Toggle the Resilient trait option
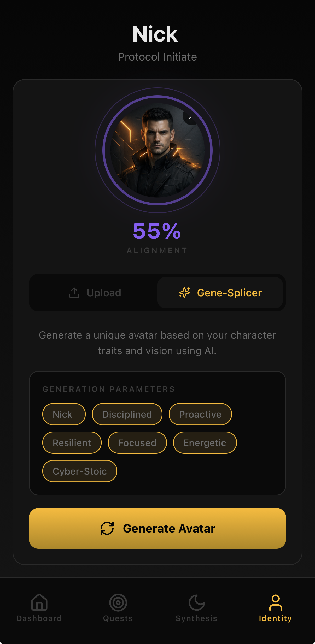This screenshot has height=644, width=315. pyautogui.click(x=72, y=442)
